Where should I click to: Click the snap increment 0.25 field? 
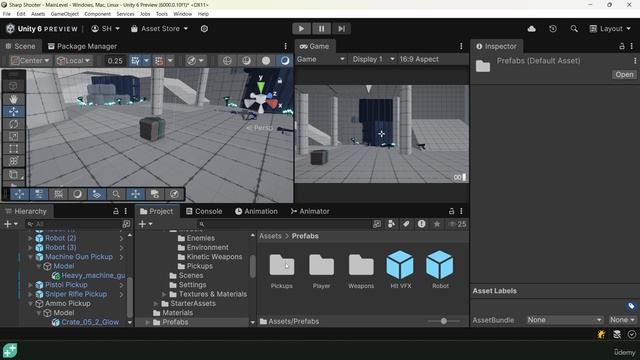click(115, 61)
